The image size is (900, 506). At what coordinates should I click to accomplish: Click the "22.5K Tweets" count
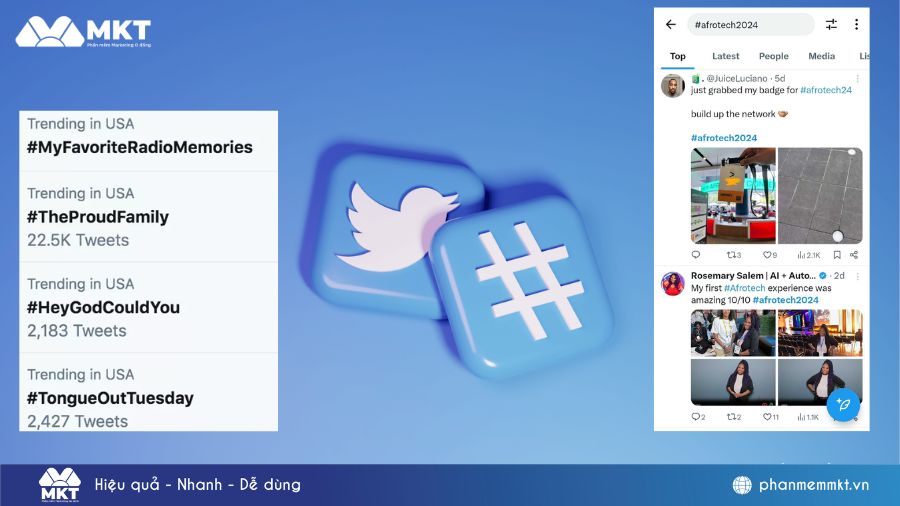(x=78, y=240)
